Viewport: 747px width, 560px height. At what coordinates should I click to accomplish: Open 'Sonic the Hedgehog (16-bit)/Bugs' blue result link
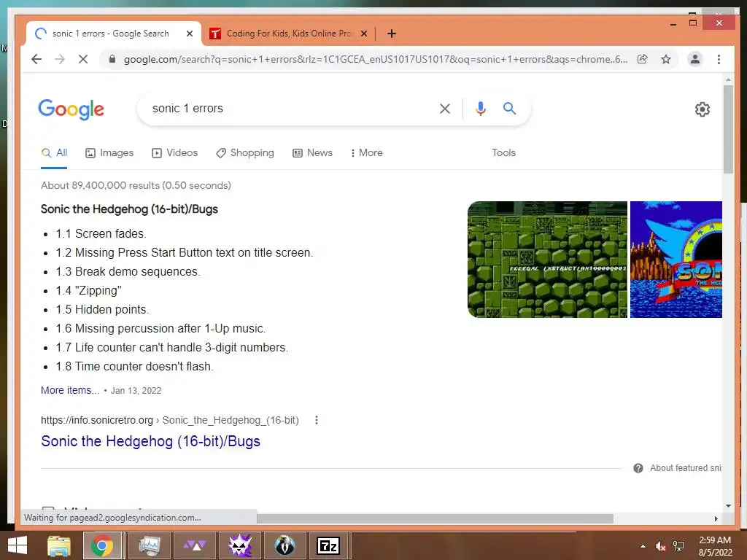(150, 441)
